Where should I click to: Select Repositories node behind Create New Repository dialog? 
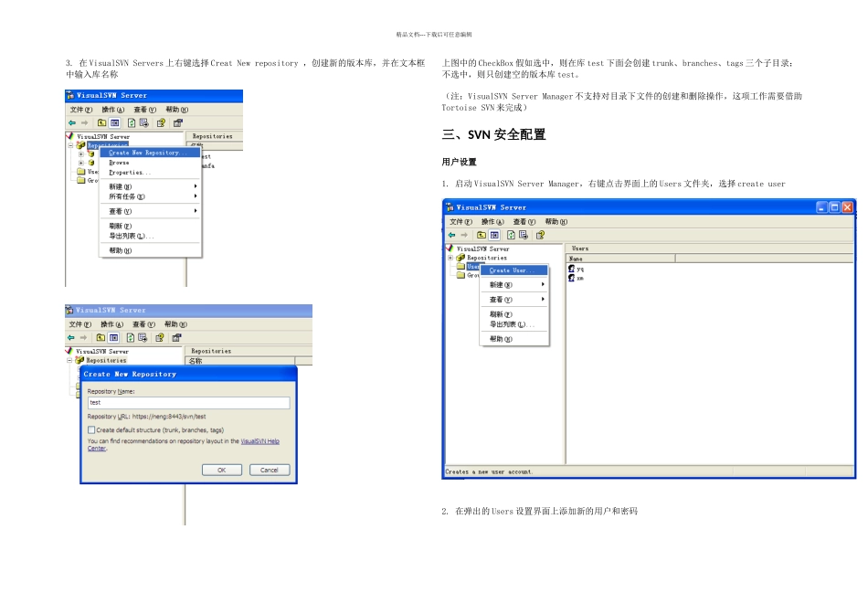(x=106, y=360)
